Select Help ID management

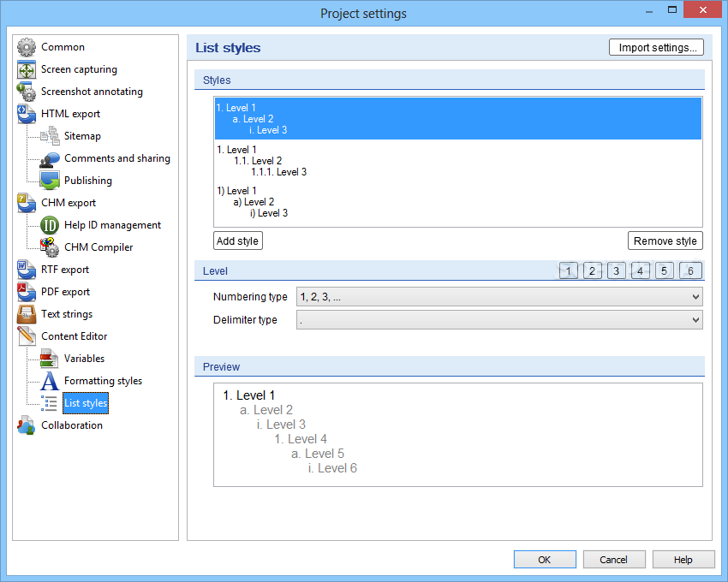point(112,225)
